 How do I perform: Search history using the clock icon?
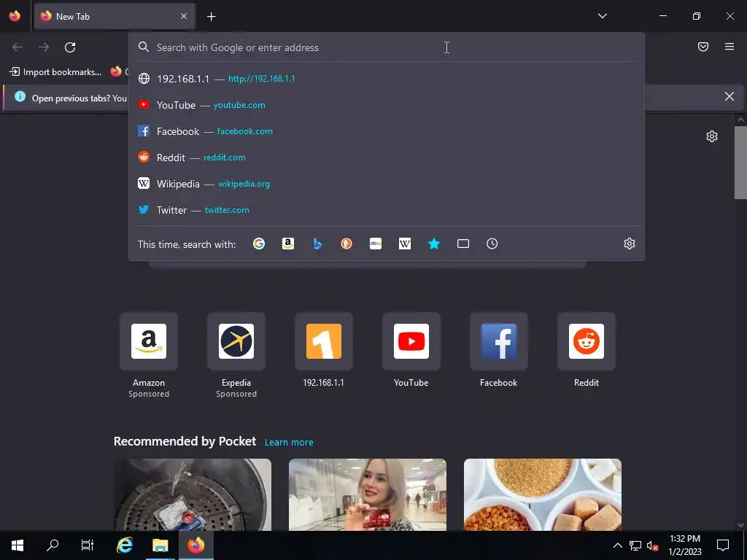(492, 244)
